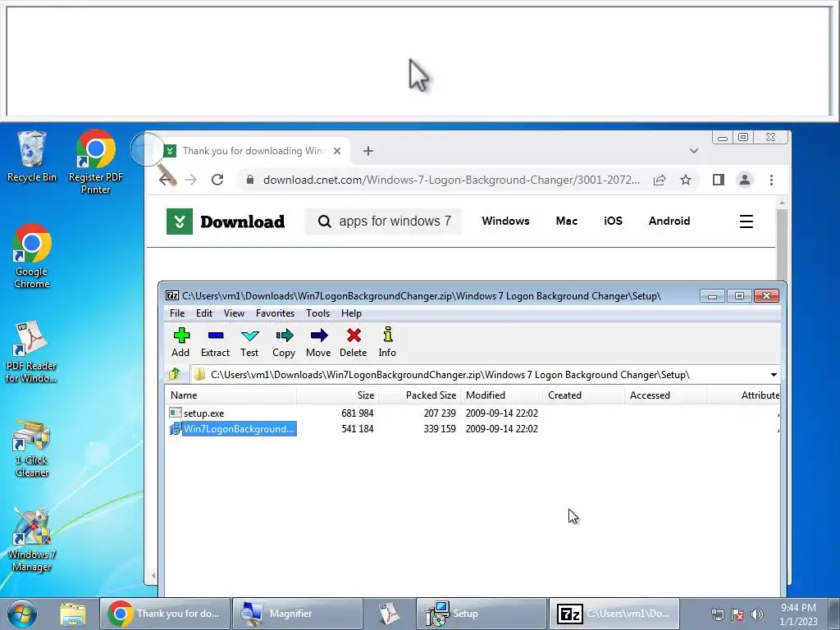
Task: Click the Move arrow icon
Action: tap(319, 342)
